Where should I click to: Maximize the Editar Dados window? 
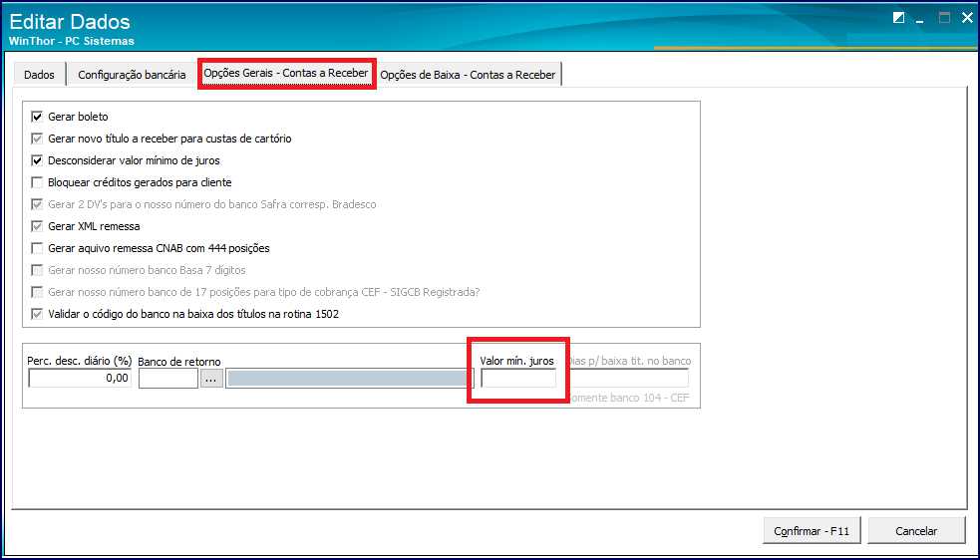944,18
